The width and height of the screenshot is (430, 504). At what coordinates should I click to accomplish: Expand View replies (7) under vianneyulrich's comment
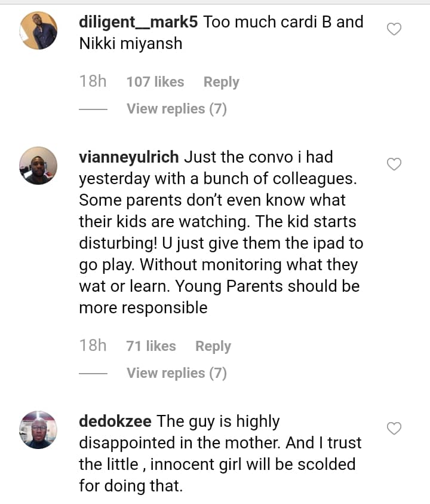click(176, 373)
